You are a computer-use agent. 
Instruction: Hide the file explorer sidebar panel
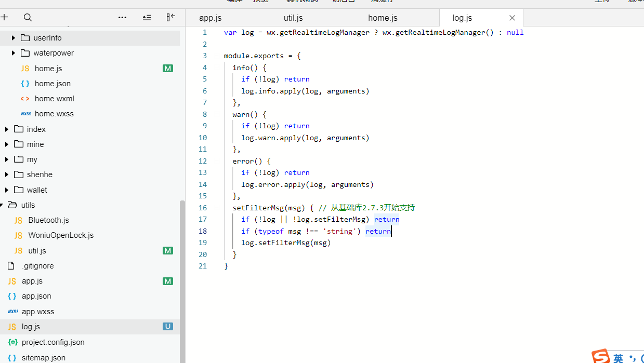tap(170, 17)
